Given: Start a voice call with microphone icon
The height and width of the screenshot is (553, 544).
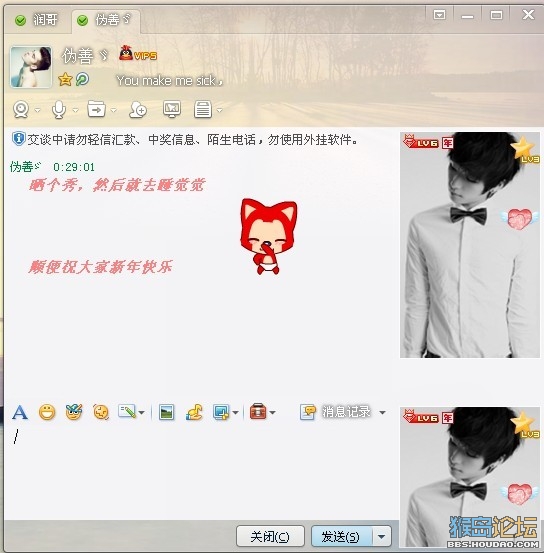Looking at the screenshot, I should pyautogui.click(x=59, y=109).
